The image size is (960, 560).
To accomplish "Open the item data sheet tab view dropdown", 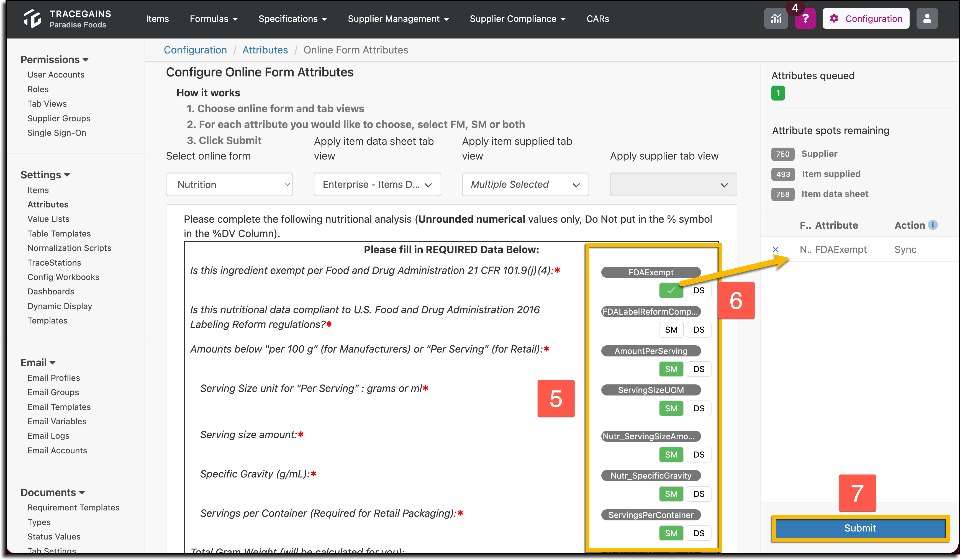I will pos(377,184).
